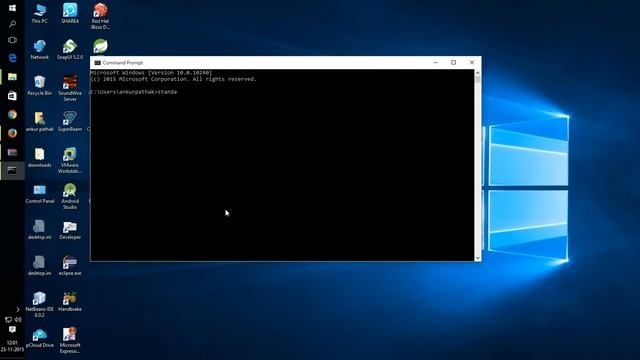Image resolution: width=640 pixels, height=360 pixels.
Task: Click the "(c) 2015 Microsoft Corporation" line
Action: tap(173, 79)
